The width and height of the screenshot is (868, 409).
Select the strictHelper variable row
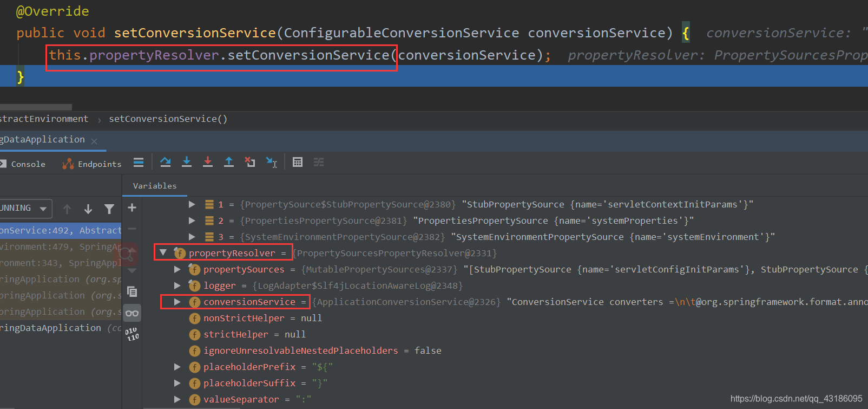[x=505, y=334]
